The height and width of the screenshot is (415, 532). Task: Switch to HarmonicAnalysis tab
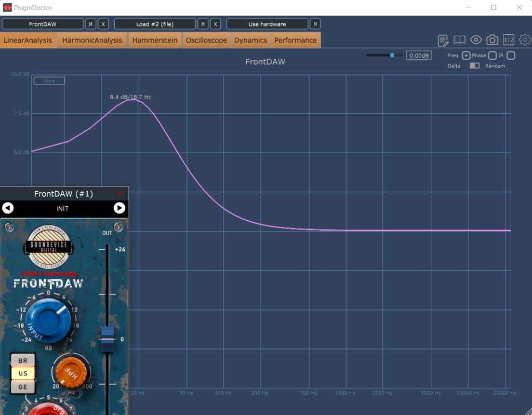click(92, 40)
